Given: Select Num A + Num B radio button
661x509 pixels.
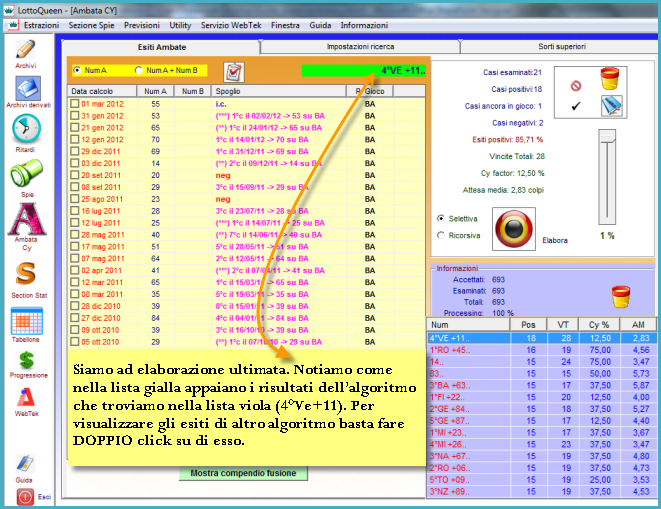Looking at the screenshot, I should (x=138, y=70).
